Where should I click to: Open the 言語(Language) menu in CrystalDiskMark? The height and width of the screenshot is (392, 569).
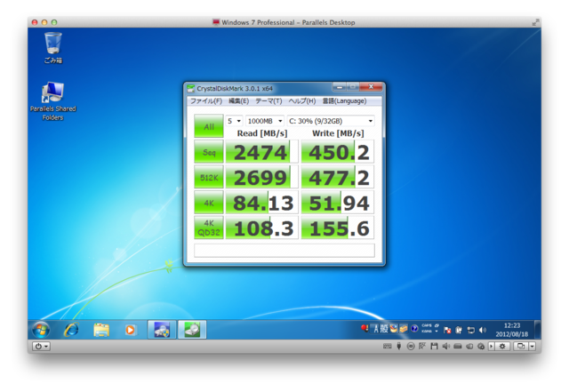[344, 101]
